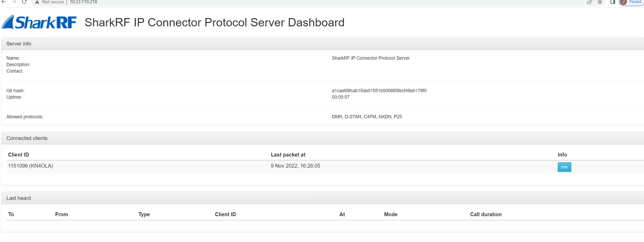Click the timestamp 9 Nov 2022, 16:26:05
Screen dimensions: 644x242
(x=296, y=166)
